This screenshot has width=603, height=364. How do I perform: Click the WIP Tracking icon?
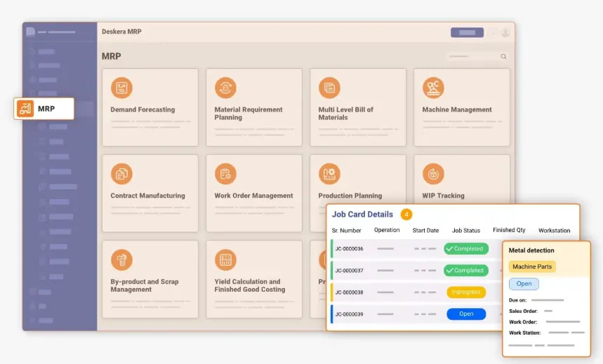point(433,174)
